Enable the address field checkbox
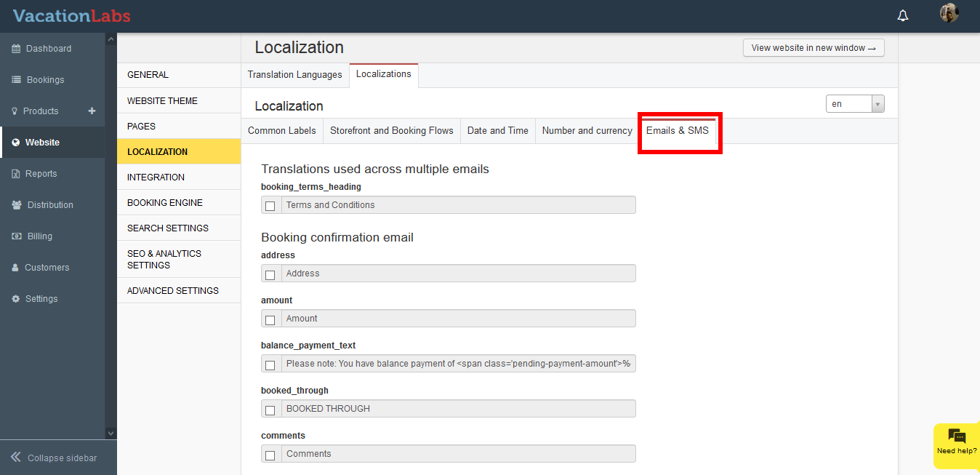 point(270,274)
